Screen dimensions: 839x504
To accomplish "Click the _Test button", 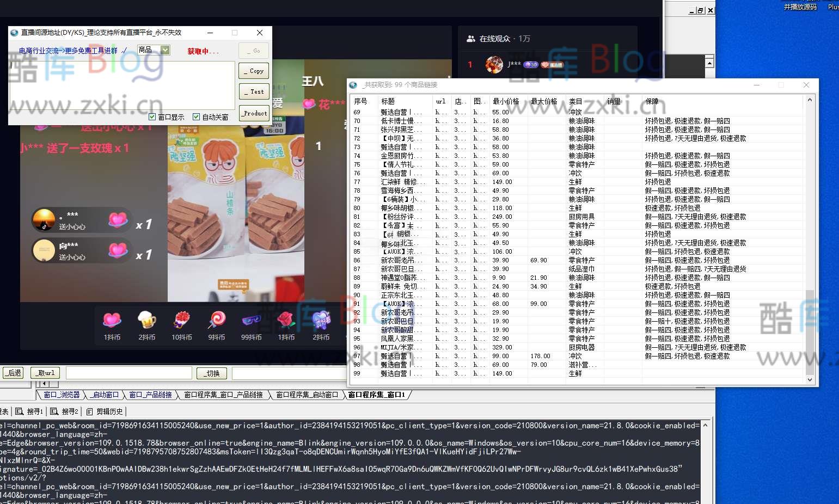I will pos(253,91).
